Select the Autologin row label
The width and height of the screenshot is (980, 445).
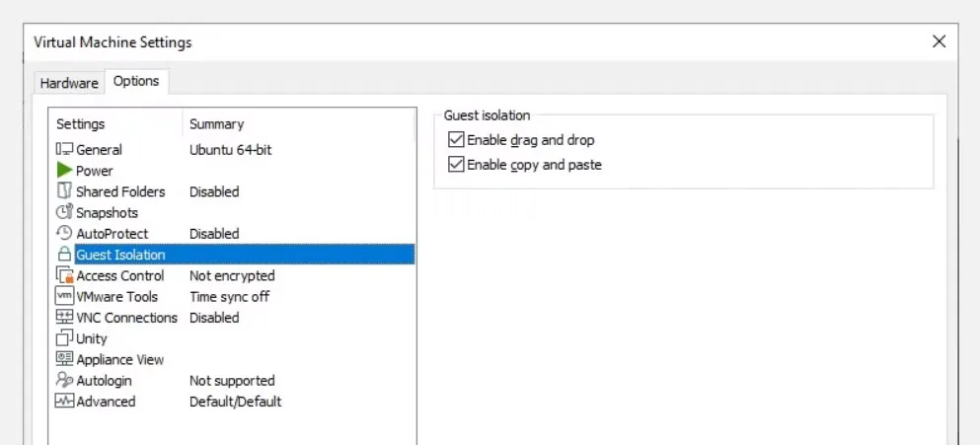[104, 380]
